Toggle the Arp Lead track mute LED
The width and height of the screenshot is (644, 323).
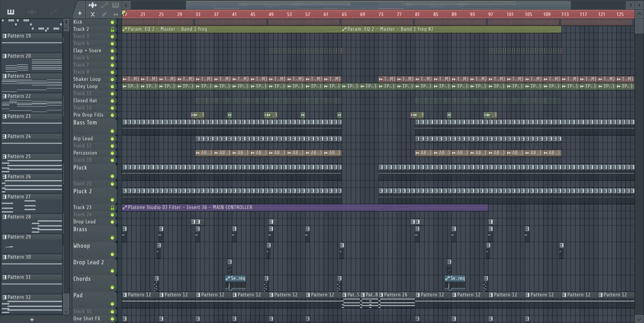(112, 139)
